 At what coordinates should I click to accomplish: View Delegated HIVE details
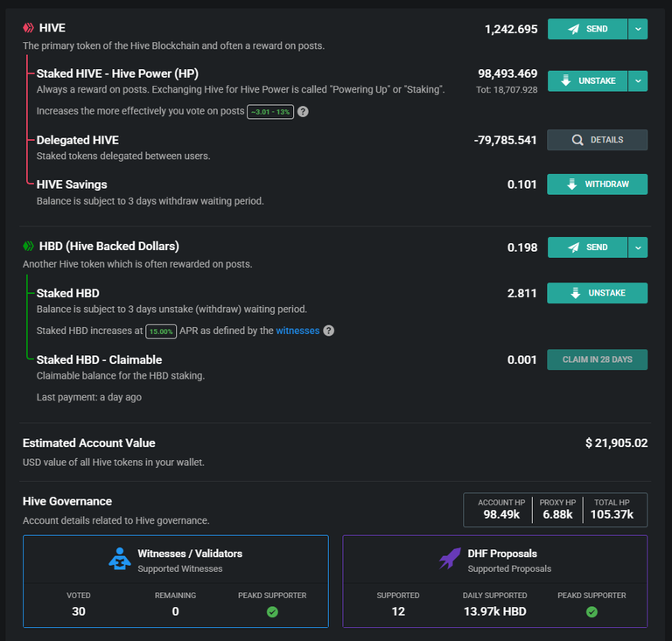[x=597, y=140]
